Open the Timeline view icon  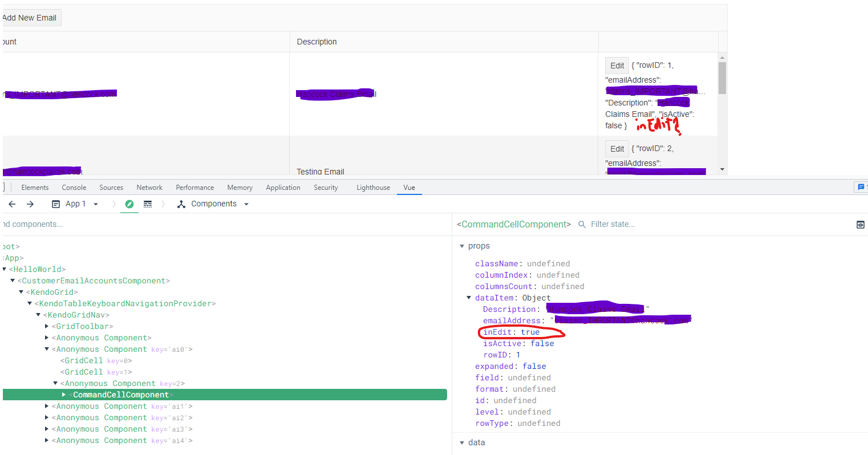(148, 204)
